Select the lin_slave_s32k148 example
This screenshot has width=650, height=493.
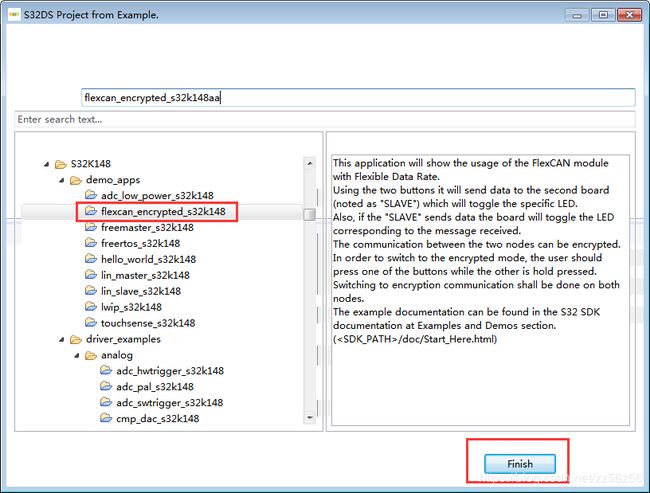(x=141, y=291)
